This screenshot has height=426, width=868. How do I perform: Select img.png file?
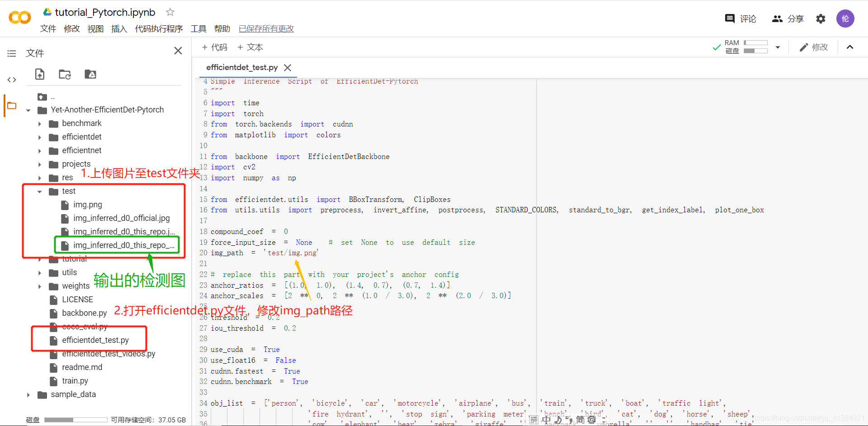pyautogui.click(x=88, y=205)
